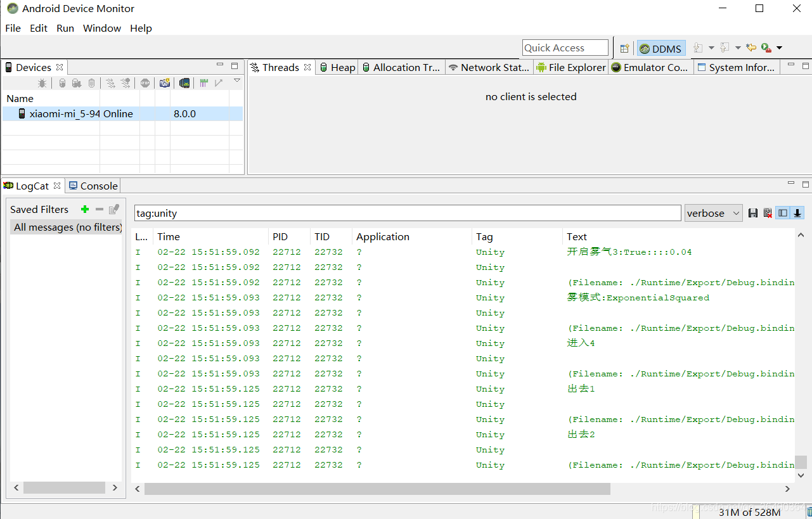
Task: Click the log table horizontal scrollbar
Action: tap(377, 489)
